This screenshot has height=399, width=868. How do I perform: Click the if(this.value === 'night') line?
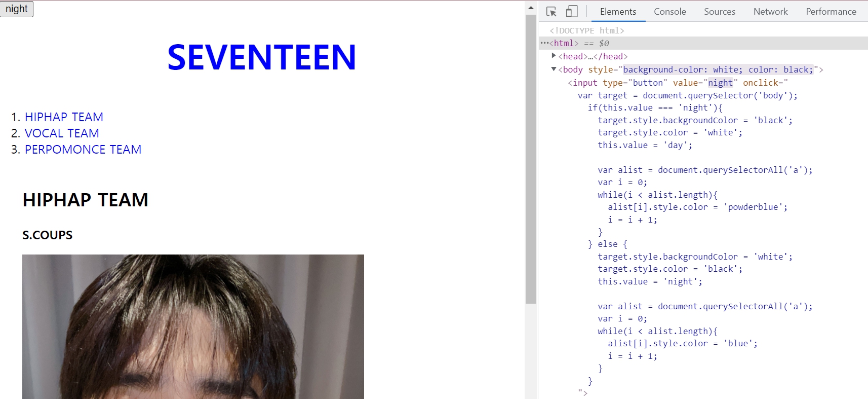point(655,107)
